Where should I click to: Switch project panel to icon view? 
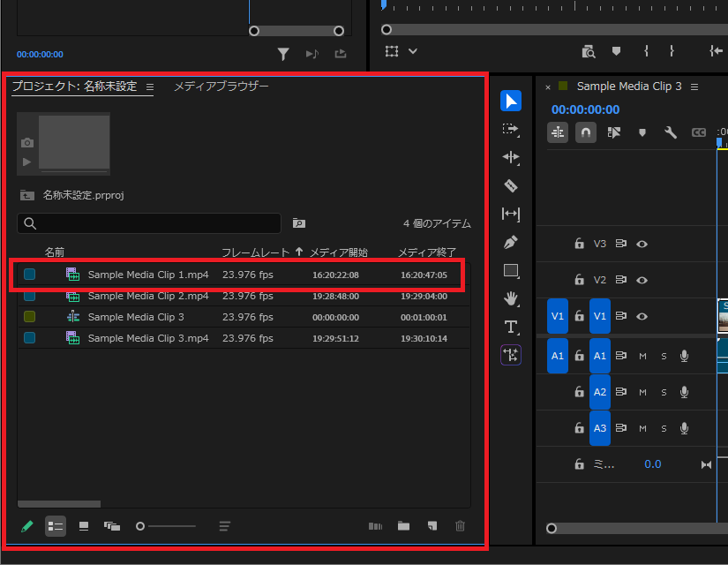point(84,526)
